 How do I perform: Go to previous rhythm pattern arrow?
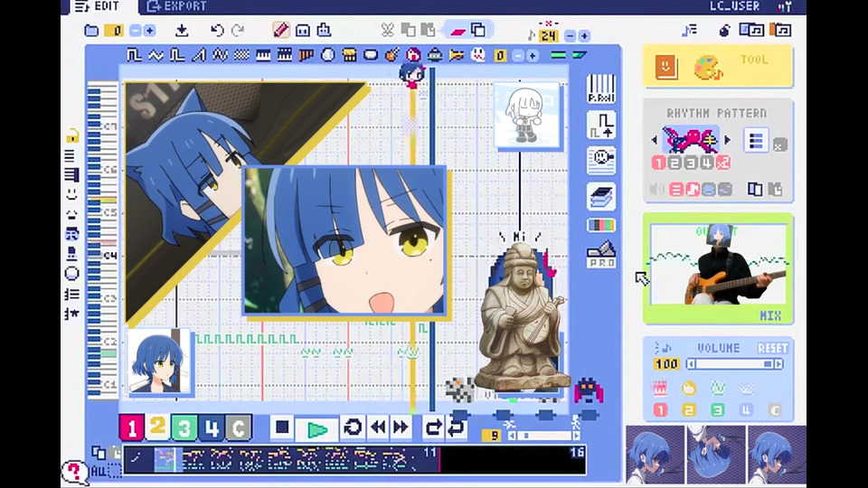655,141
